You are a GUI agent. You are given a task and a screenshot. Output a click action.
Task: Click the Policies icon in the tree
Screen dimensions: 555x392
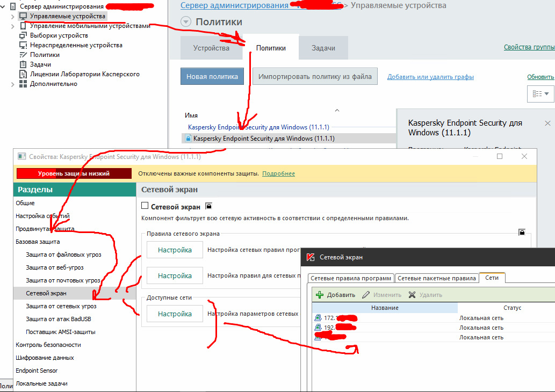tap(23, 55)
